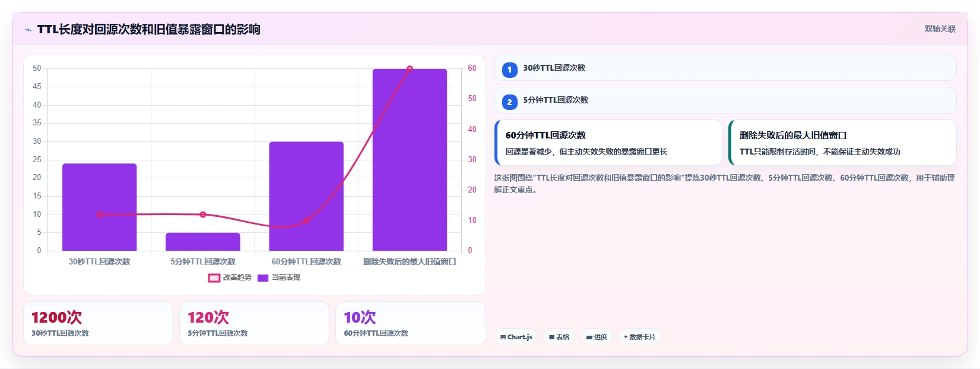The height and width of the screenshot is (369, 980).
Task: Open the 删除失败后的最大旧值窗口 info card
Action: pos(842,143)
